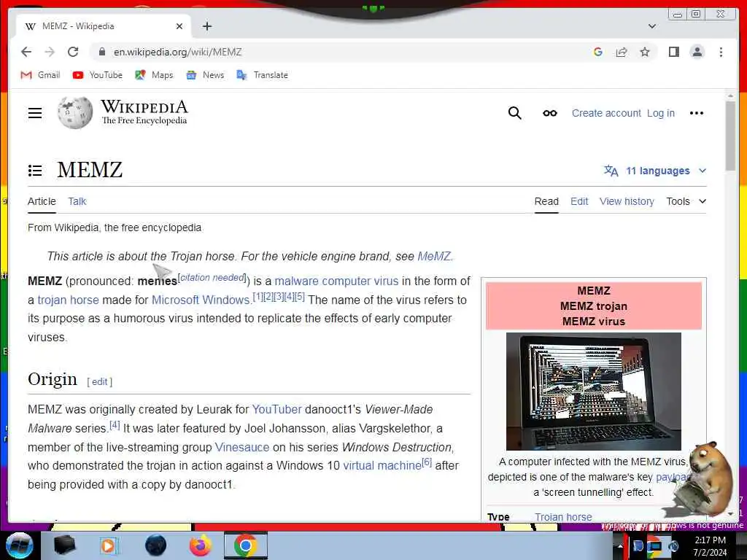The height and width of the screenshot is (560, 747).
Task: Open the Gmail bookmark
Action: [41, 75]
